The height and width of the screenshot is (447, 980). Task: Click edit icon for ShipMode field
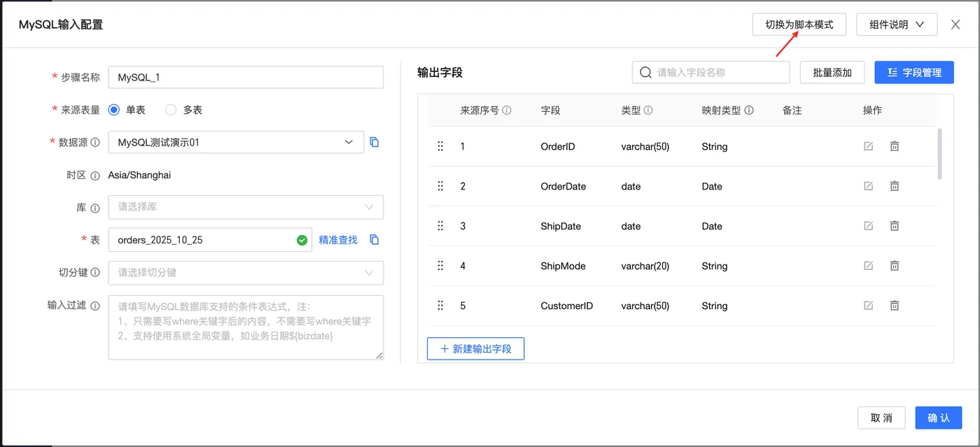click(868, 266)
